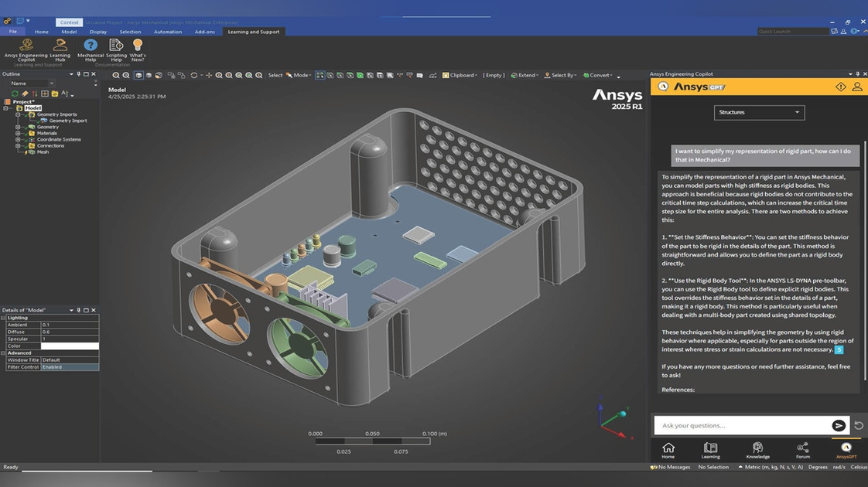Viewport: 868px width, 487px height.
Task: Open the Extend dropdown
Action: click(525, 75)
